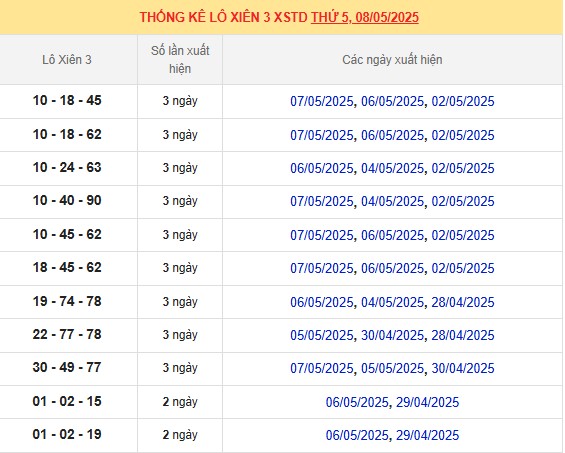Image resolution: width=565 pixels, height=453 pixels.
Task: Select the 01 - 02 - 15 combination cell
Action: click(67, 402)
